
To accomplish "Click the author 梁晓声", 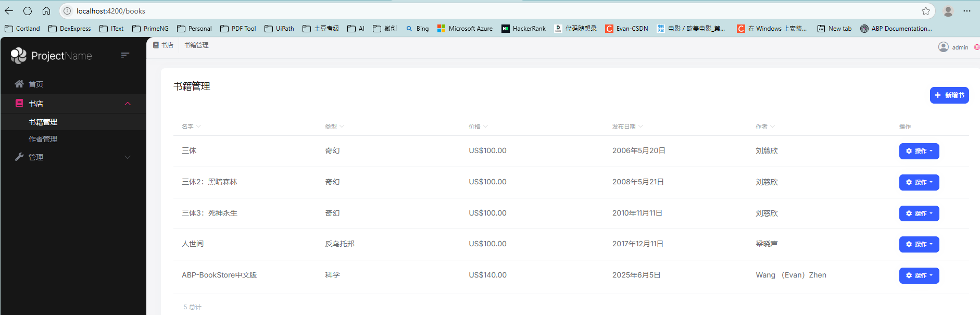I will pyautogui.click(x=767, y=244).
